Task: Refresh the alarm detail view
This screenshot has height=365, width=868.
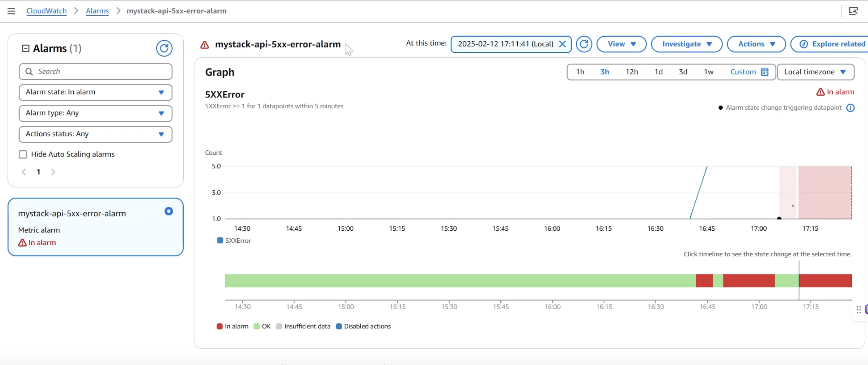Action: [x=584, y=44]
